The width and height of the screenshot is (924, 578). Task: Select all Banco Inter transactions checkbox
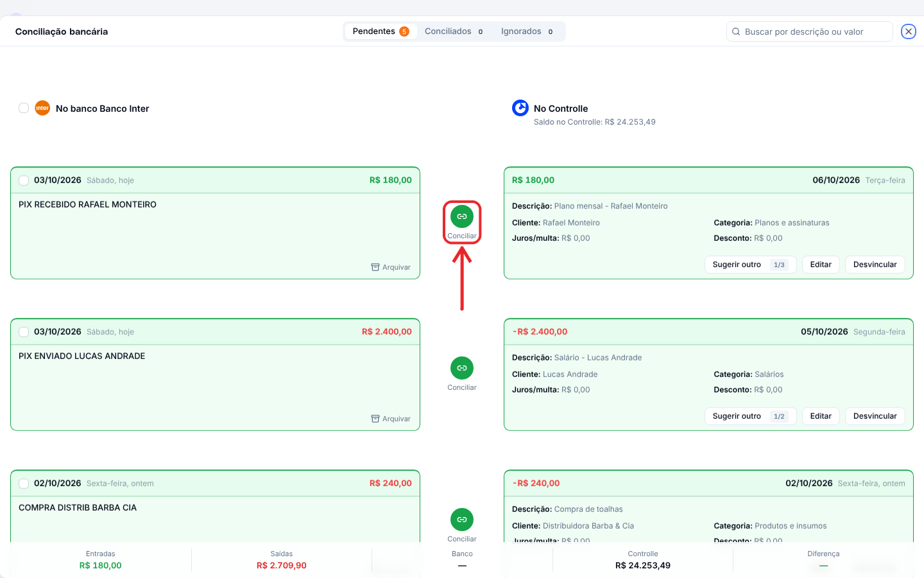coord(24,108)
